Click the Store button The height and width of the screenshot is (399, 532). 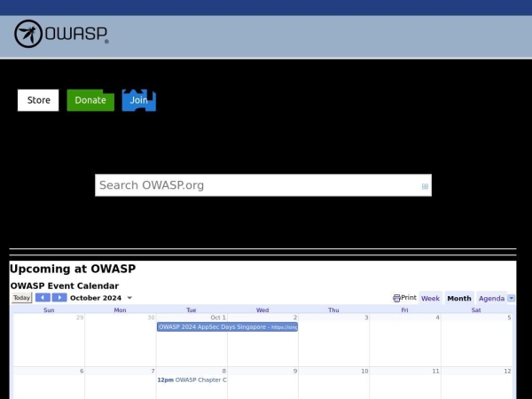(38, 100)
